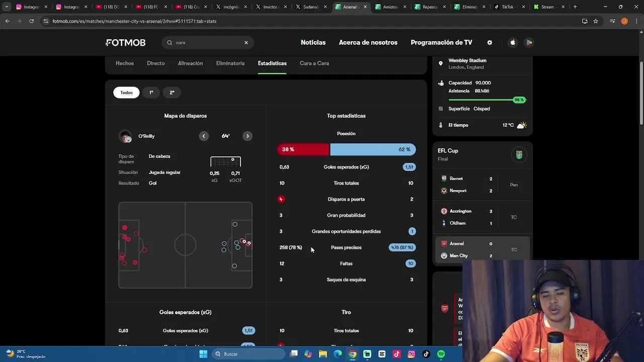Image resolution: width=644 pixels, height=362 pixels.
Task: Click the 98 % attendance progress bar
Action: 487,100
